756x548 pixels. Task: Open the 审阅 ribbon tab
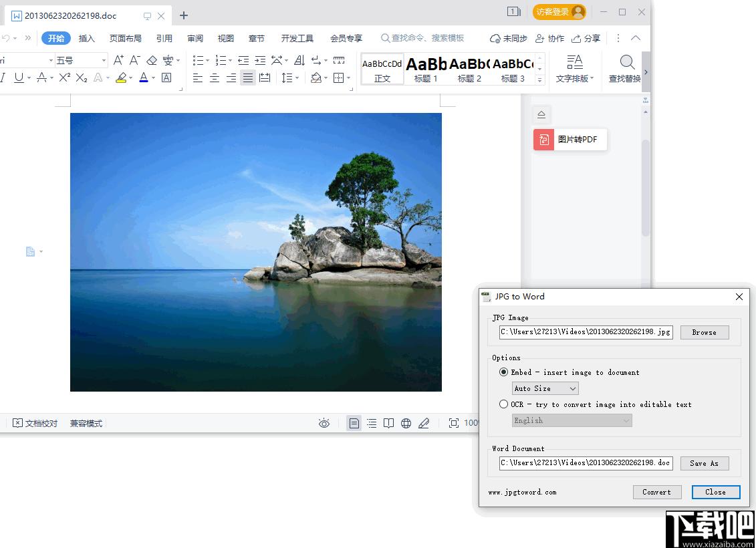(195, 38)
